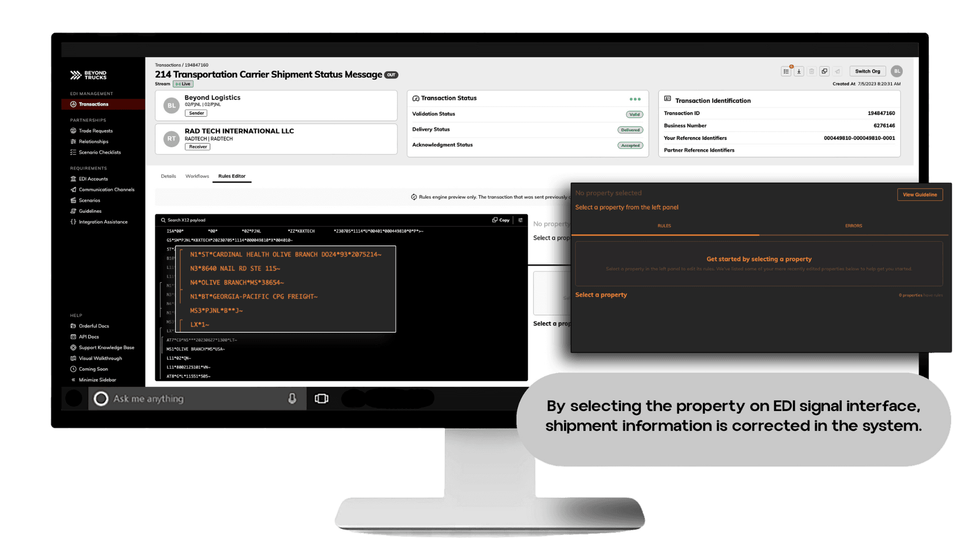The image size is (980, 551).
Task: Click the Switch Org button
Action: [868, 70]
